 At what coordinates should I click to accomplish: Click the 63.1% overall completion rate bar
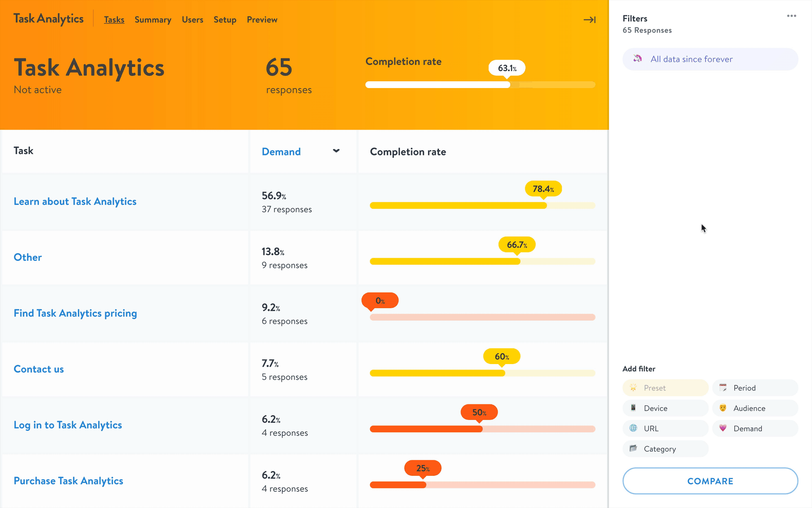point(438,85)
